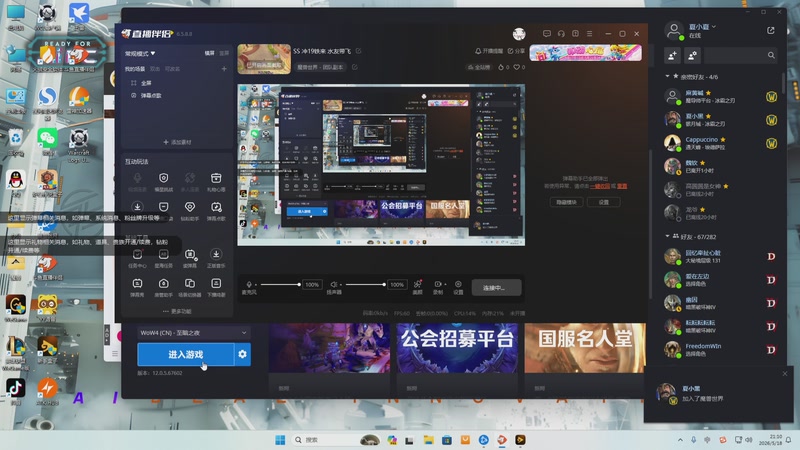800x450 pixels.
Task: Click 分享 share link
Action: (x=516, y=51)
